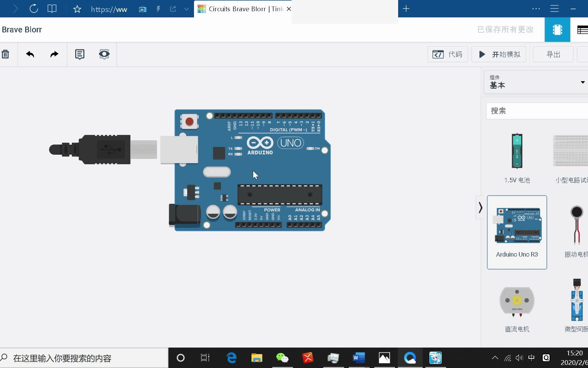This screenshot has width=588, height=368.
Task: Open Microsoft Edge from taskbar
Action: pyautogui.click(x=231, y=358)
